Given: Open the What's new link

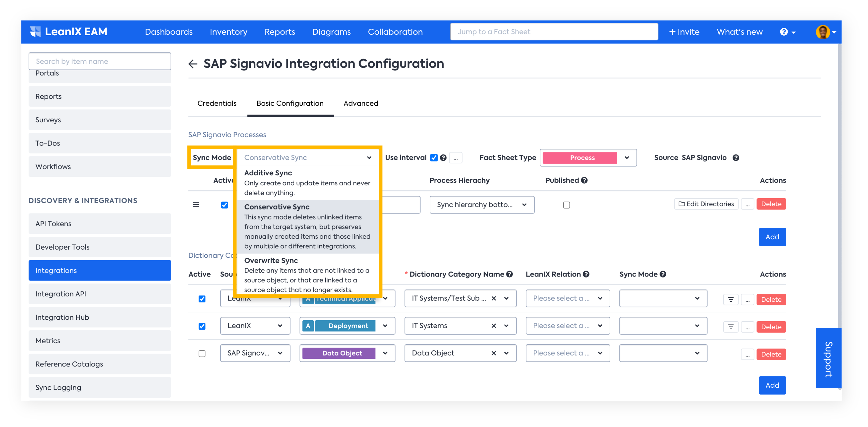Looking at the screenshot, I should pyautogui.click(x=740, y=32).
